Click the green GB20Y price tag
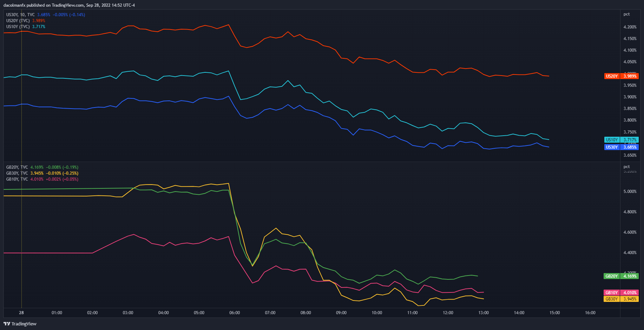This screenshot has height=330, width=644. click(621, 276)
